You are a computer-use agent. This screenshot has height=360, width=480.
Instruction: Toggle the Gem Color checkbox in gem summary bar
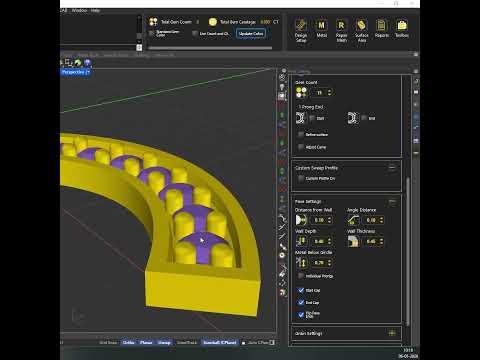point(152,33)
